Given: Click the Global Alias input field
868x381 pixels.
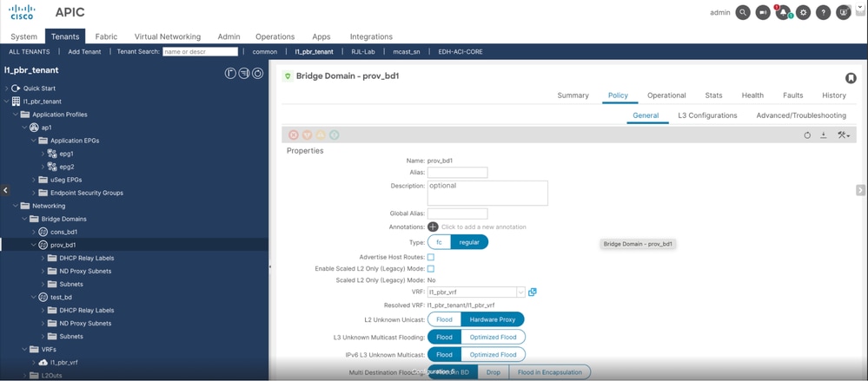Looking at the screenshot, I should [x=457, y=213].
